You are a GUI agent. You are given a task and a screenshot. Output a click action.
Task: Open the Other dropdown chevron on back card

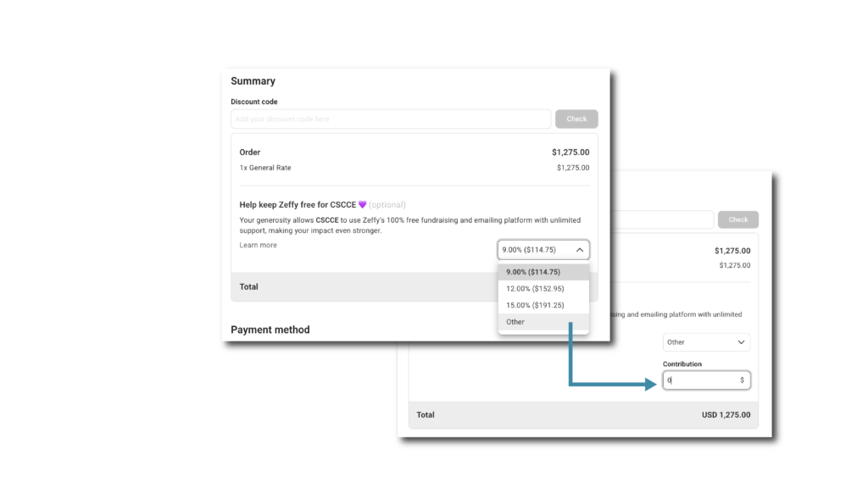click(x=741, y=341)
